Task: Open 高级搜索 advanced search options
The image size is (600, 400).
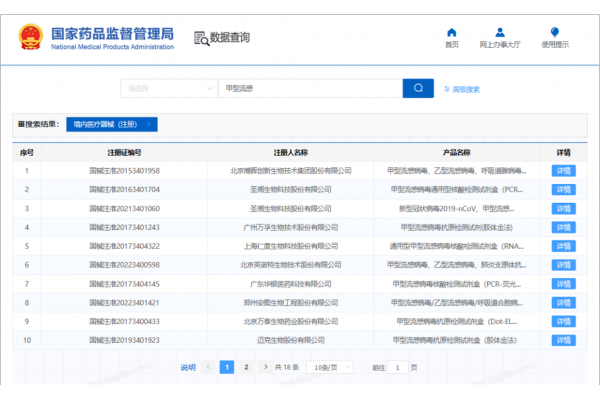Action: coord(461,89)
